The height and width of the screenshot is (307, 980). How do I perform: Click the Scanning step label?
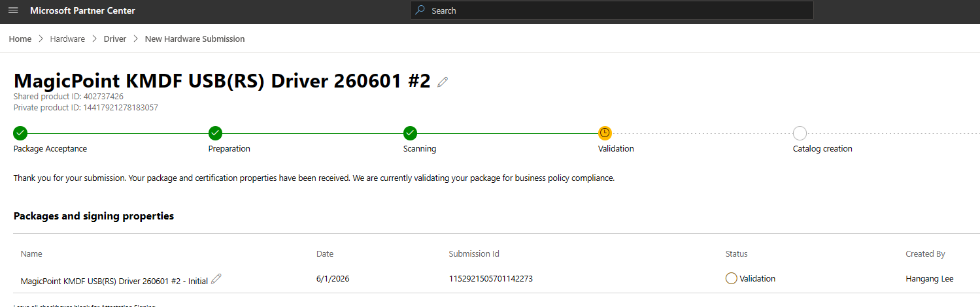(420, 149)
